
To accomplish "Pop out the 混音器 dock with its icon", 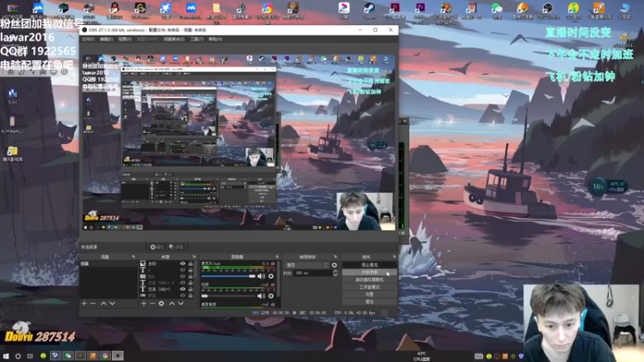I will point(277,257).
